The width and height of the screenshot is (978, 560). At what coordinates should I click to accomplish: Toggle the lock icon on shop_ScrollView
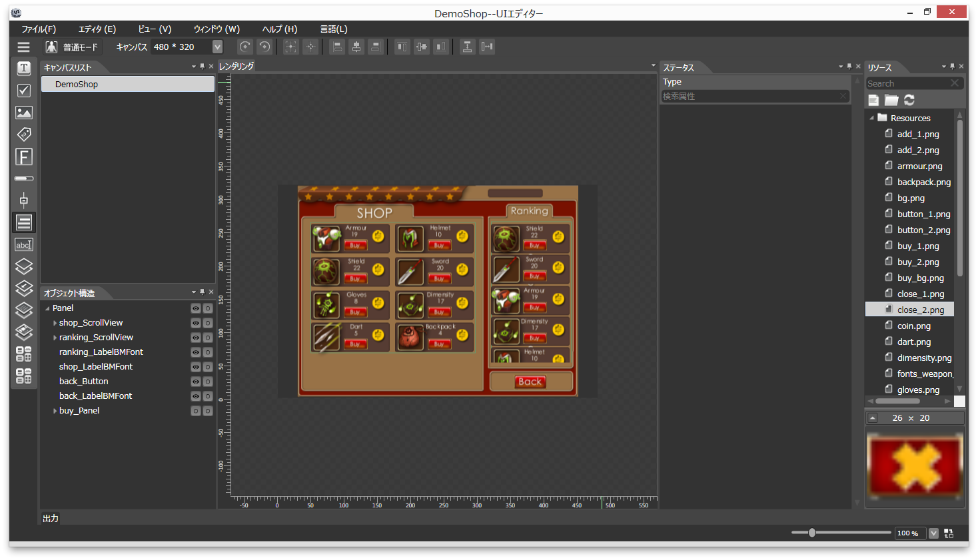207,323
